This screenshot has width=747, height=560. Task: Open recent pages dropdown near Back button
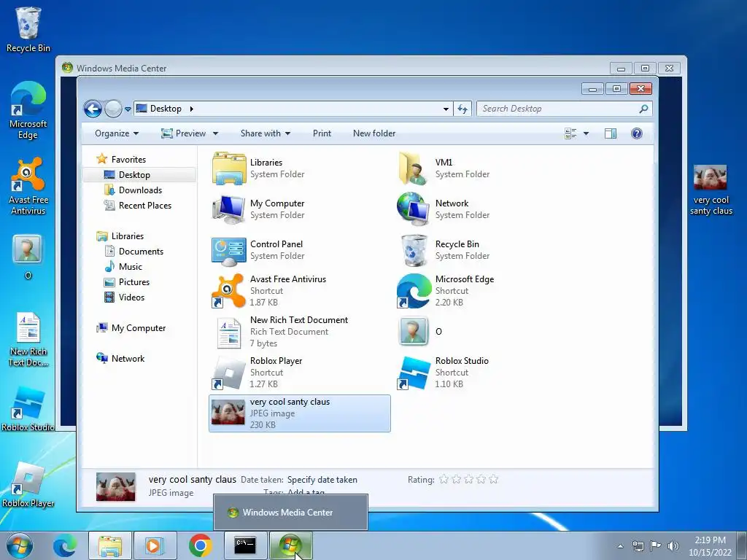(128, 109)
